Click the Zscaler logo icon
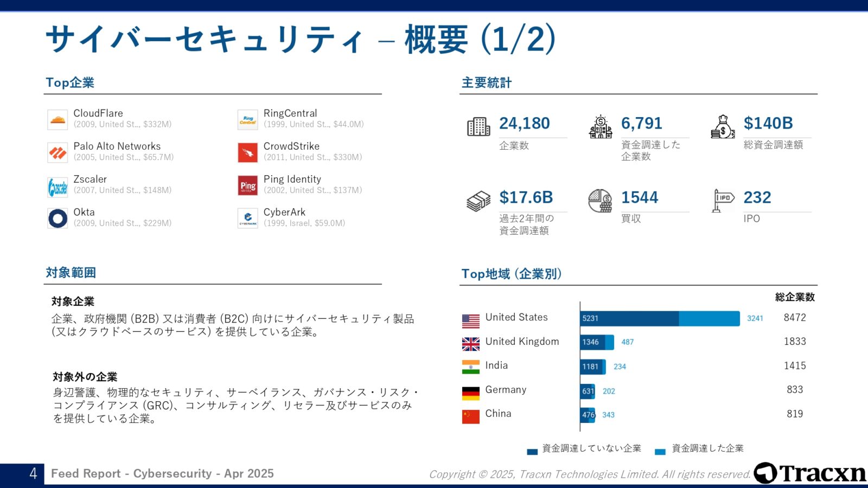Screen dimensions: 868x488 [58, 187]
